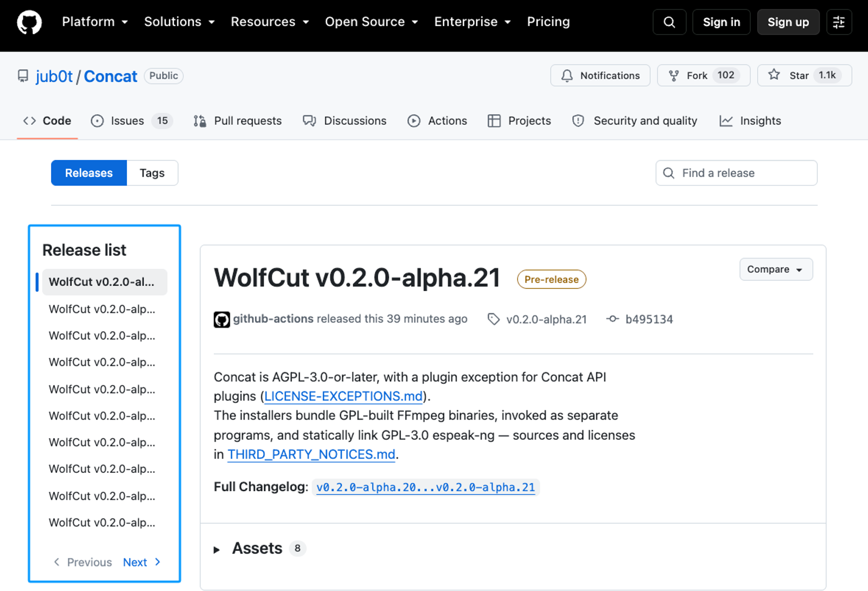Image resolution: width=868 pixels, height=591 pixels.
Task: Click the Discussions speech bubble icon
Action: 309,121
